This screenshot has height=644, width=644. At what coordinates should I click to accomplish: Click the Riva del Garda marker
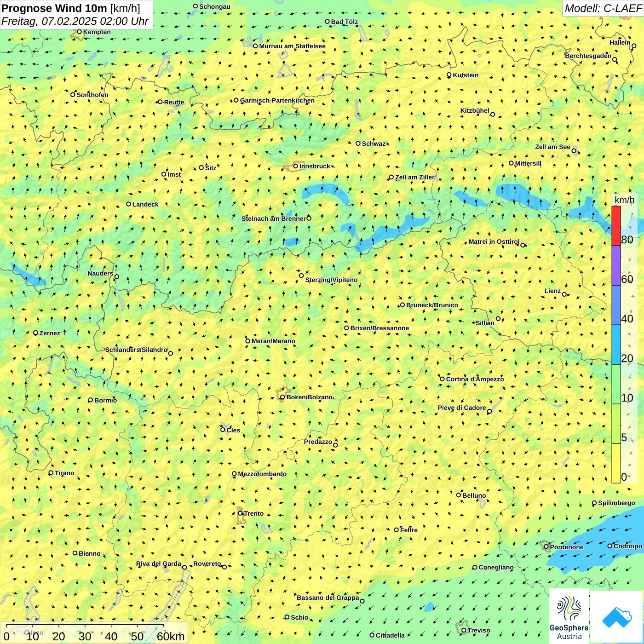click(184, 567)
